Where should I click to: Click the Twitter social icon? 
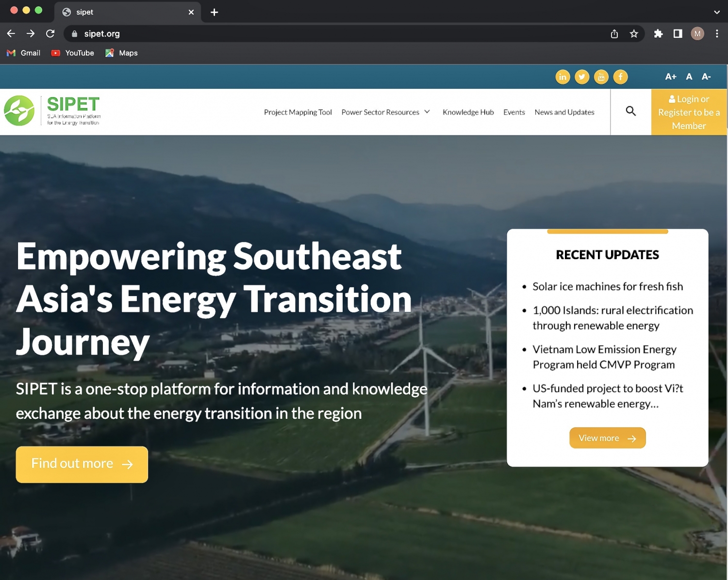click(582, 77)
